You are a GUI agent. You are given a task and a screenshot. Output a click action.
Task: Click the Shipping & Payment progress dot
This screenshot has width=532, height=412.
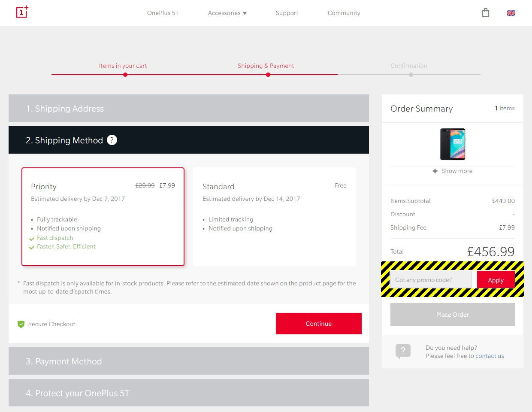[268, 75]
